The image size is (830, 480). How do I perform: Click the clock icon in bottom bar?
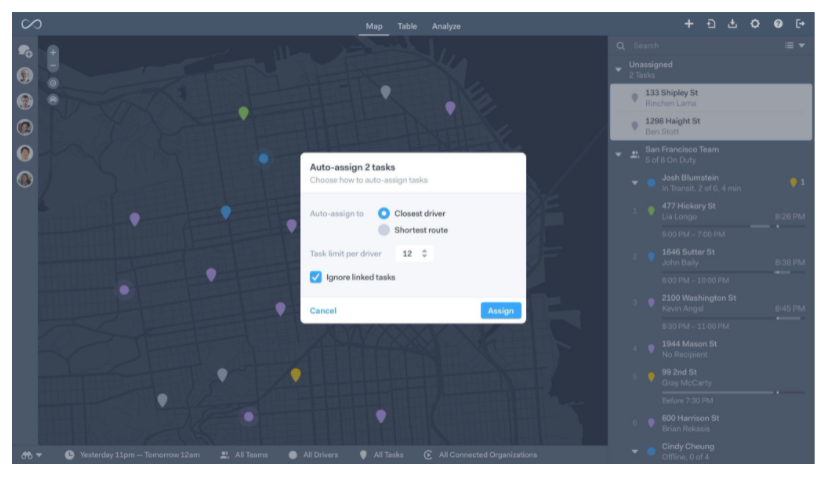pyautogui.click(x=69, y=455)
